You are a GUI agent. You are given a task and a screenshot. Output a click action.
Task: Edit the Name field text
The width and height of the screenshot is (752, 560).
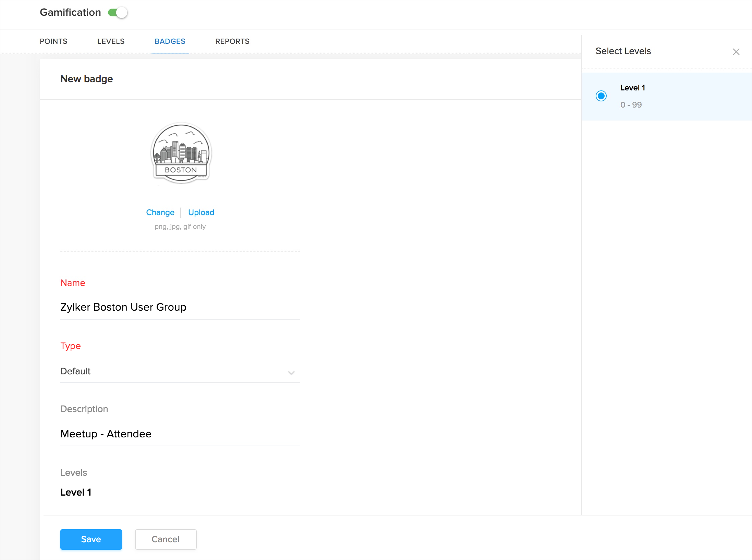tap(180, 307)
